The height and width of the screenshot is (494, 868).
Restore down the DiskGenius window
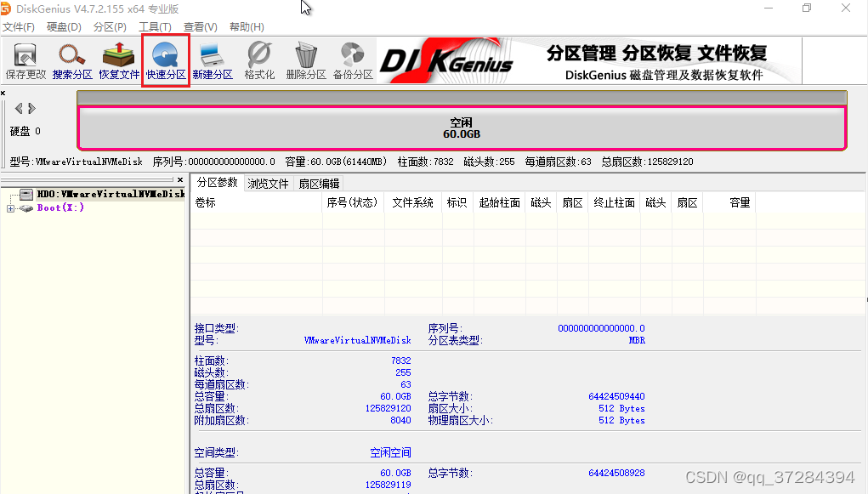(x=807, y=9)
